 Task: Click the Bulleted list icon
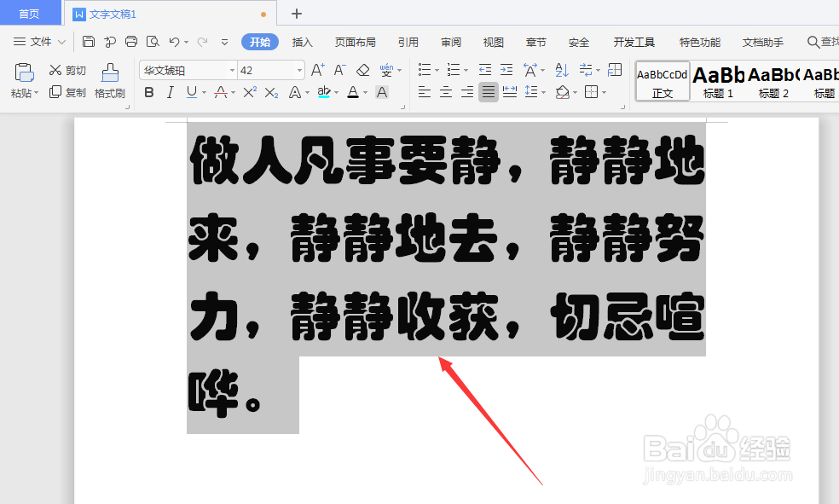pyautogui.click(x=425, y=70)
